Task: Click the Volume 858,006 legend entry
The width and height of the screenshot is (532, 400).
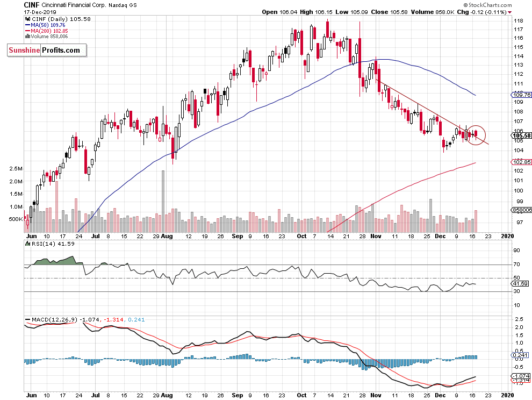Action: [x=49, y=37]
